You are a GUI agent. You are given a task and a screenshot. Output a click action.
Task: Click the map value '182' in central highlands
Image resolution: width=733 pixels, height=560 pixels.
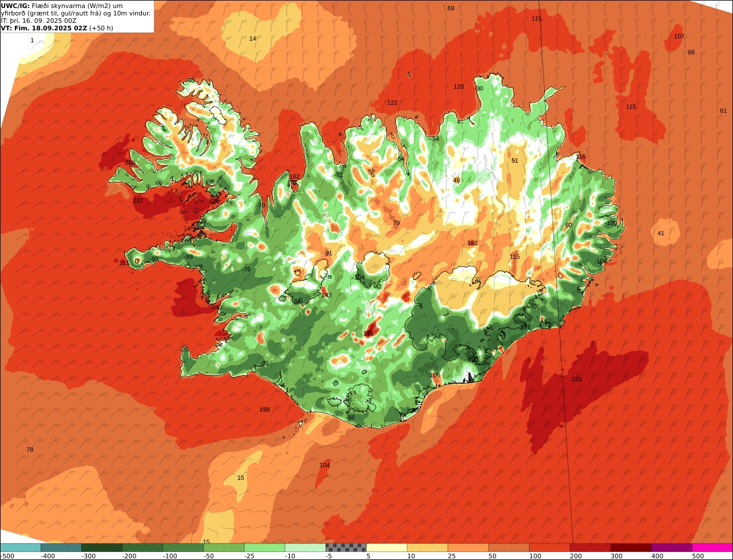(x=472, y=243)
